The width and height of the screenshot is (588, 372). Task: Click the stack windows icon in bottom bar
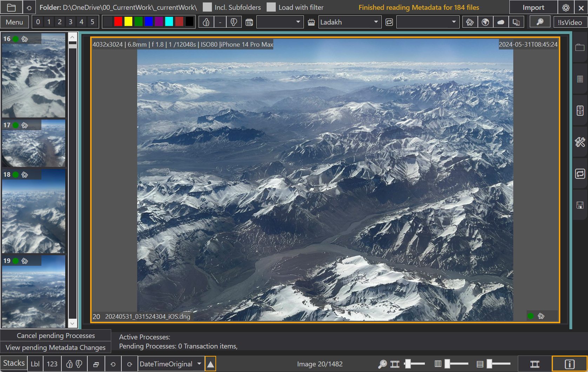point(96,364)
